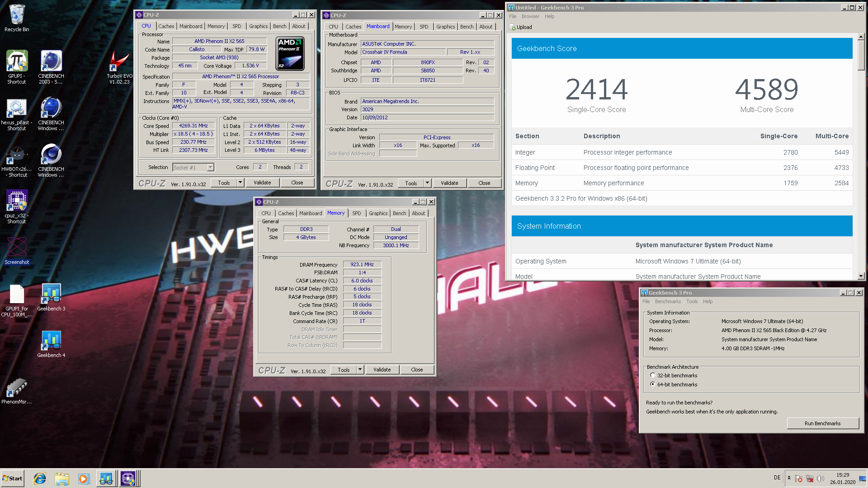Image resolution: width=868 pixels, height=488 pixels.
Task: Click the Internet Explorer taskbar icon
Action: tap(40, 479)
